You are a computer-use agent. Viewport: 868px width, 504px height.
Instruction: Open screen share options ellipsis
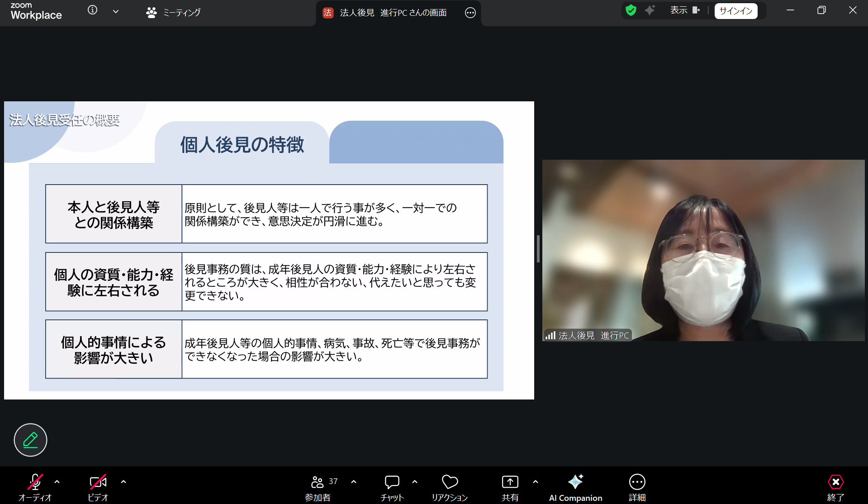470,13
